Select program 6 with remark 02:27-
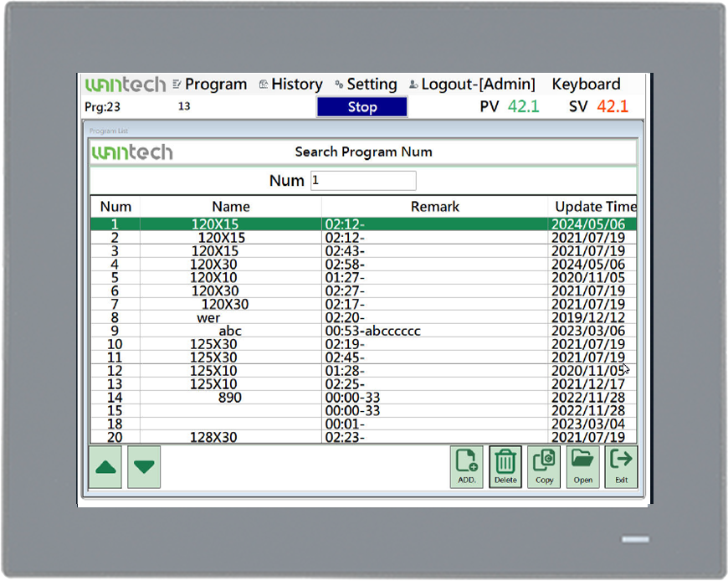Image resolution: width=728 pixels, height=581 pixels. [x=363, y=291]
